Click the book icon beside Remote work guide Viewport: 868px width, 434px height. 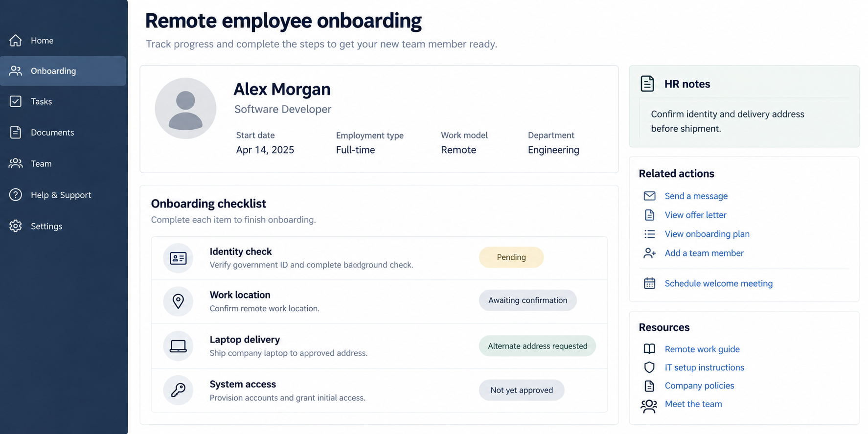649,349
